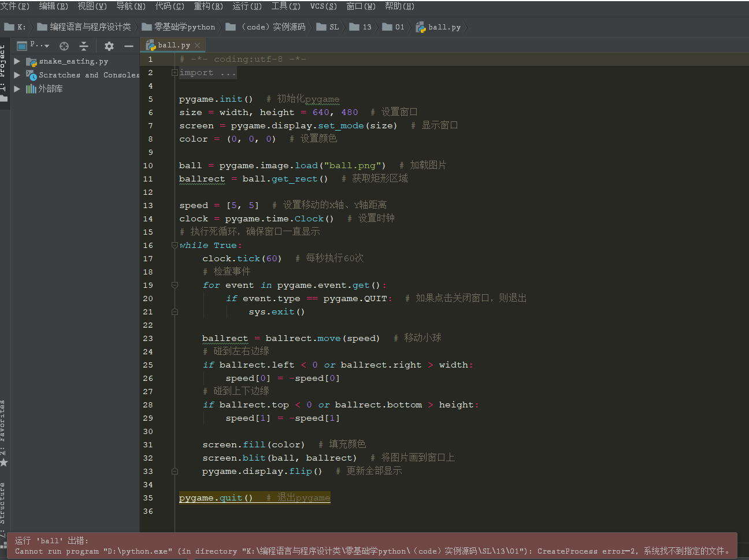
Task: Click the coding:utf-8 comment line
Action: tap(243, 59)
